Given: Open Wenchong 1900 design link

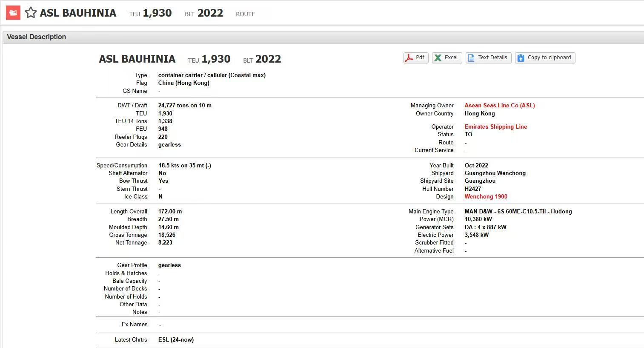Looking at the screenshot, I should click(486, 197).
